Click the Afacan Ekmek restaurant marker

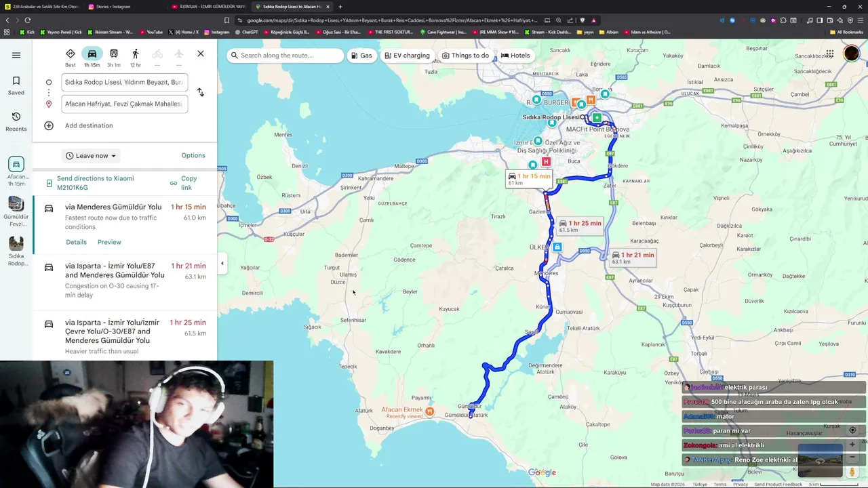(430, 411)
